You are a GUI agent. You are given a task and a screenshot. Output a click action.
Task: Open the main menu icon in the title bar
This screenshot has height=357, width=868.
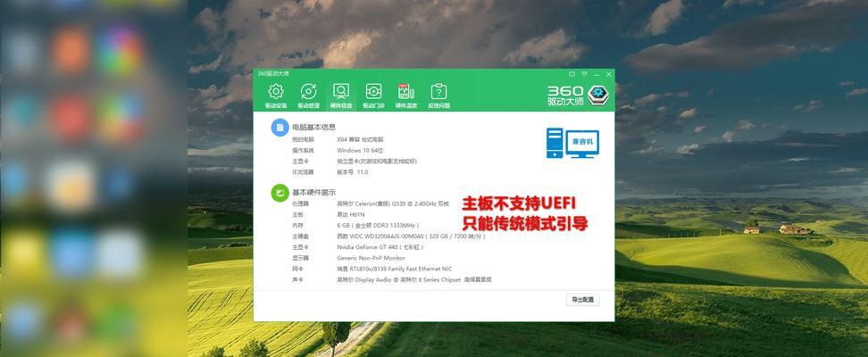point(585,73)
